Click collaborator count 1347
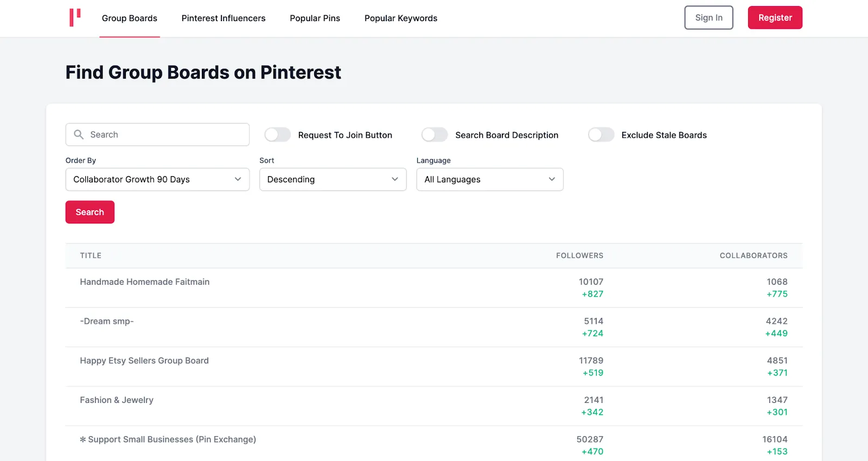The image size is (868, 461). [x=777, y=400]
